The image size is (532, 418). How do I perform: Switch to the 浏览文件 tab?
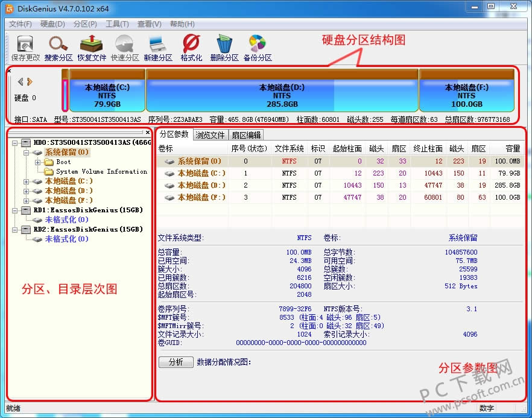point(210,135)
